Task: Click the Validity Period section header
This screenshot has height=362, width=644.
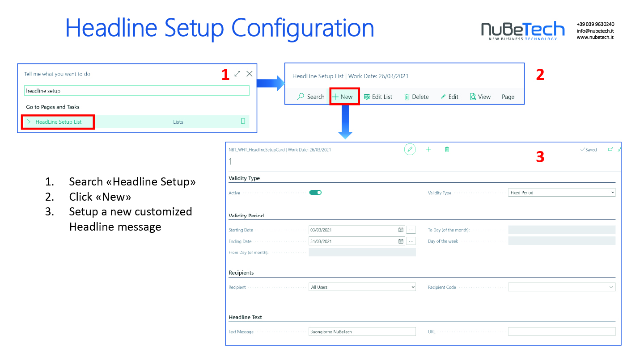Action: point(246,215)
